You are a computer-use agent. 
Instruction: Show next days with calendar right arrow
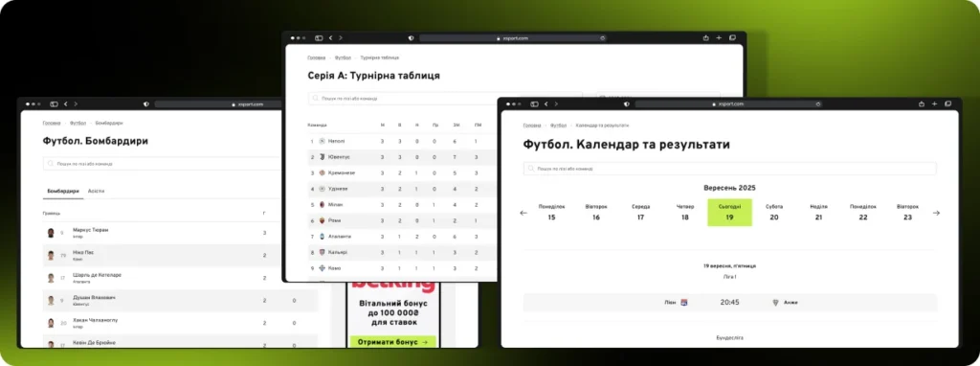point(936,213)
